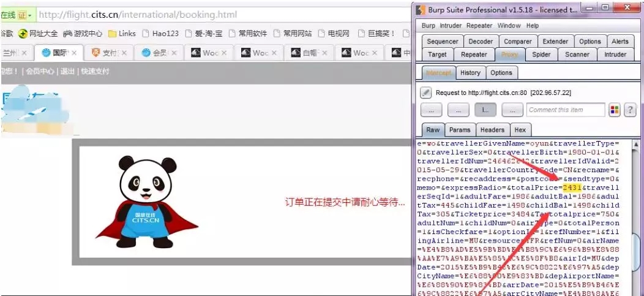Switch to the Comparer tab
The image size is (644, 296).
point(517,42)
